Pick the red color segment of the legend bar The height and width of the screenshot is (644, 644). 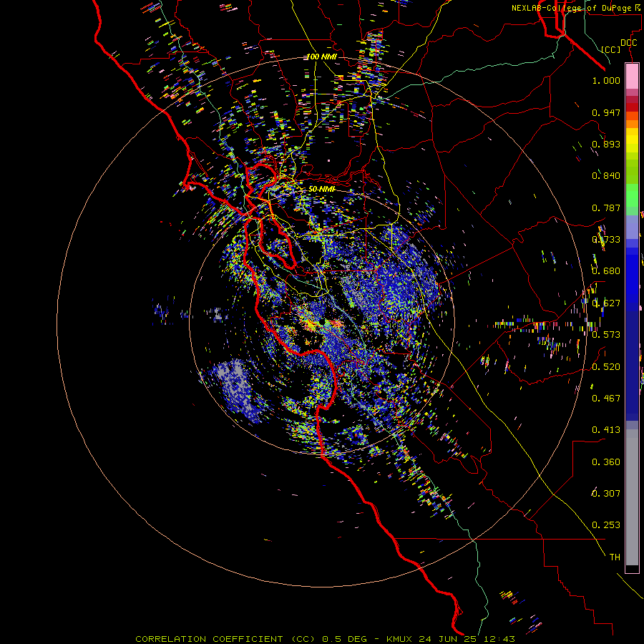pos(632,107)
